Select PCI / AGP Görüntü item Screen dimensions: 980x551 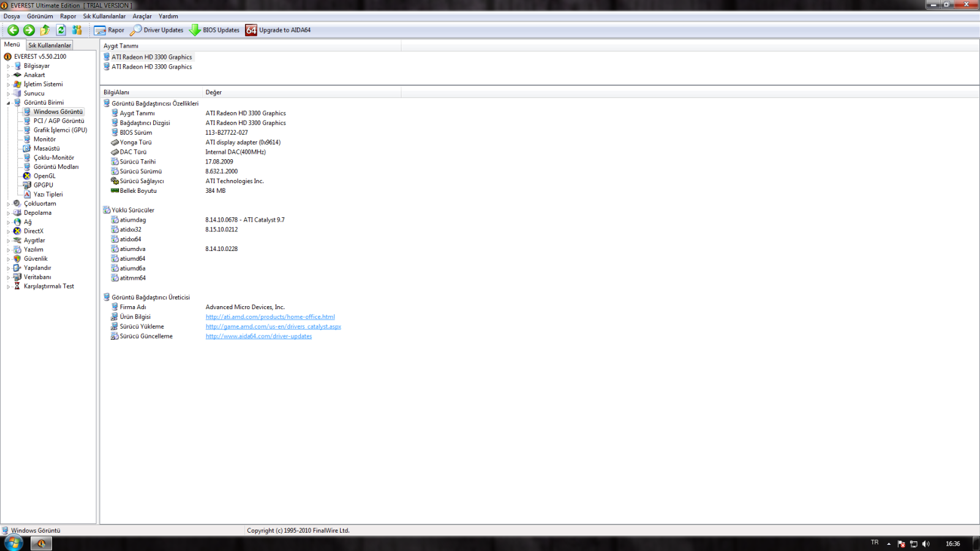tap(59, 121)
